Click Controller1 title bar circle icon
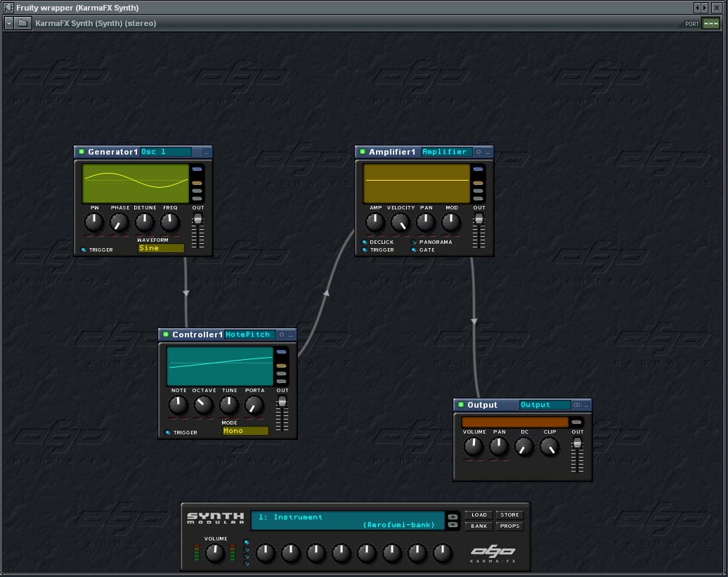 281,335
